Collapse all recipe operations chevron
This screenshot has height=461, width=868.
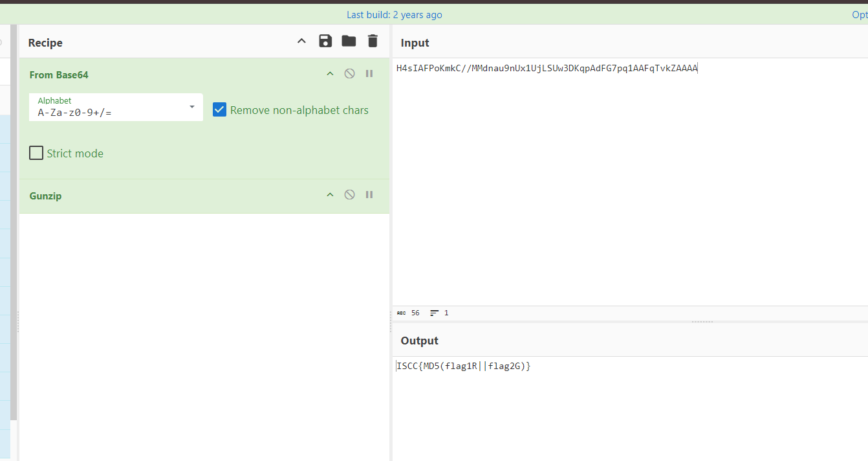click(301, 41)
